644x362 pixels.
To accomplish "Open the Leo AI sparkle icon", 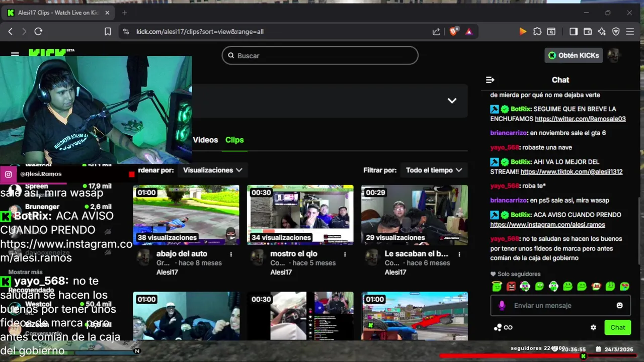I will point(602,32).
